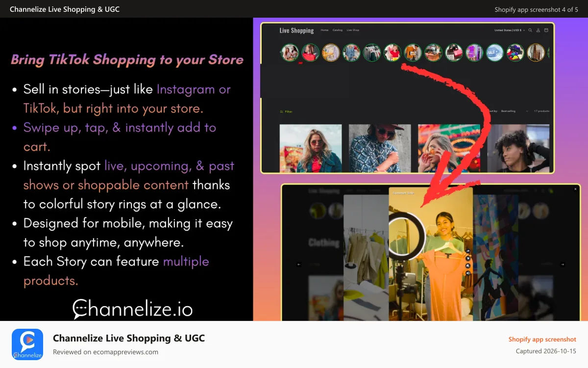This screenshot has height=368, width=588.
Task: Click the Summer Sale story title
Action: 403,193
